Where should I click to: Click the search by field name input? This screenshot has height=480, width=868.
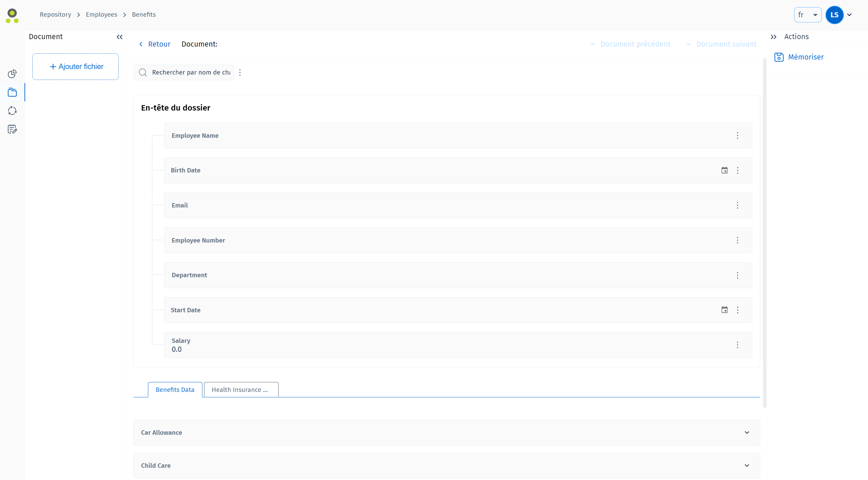coord(190,72)
